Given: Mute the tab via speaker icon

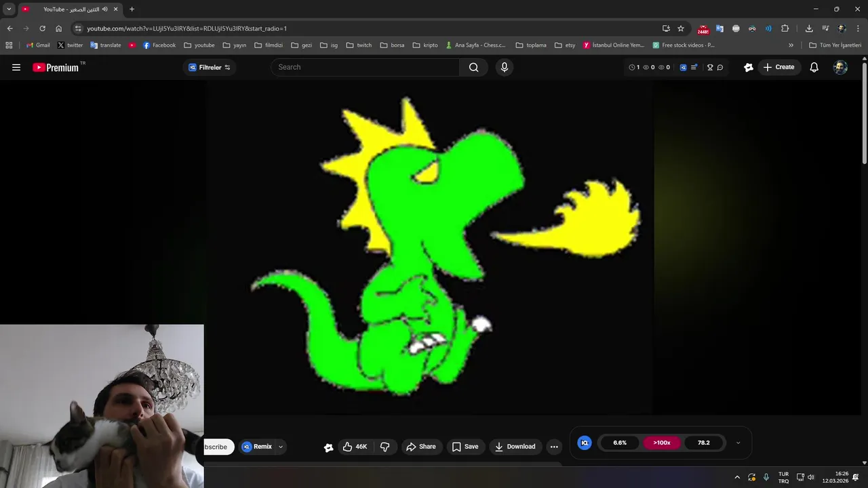Looking at the screenshot, I should pos(105,9).
